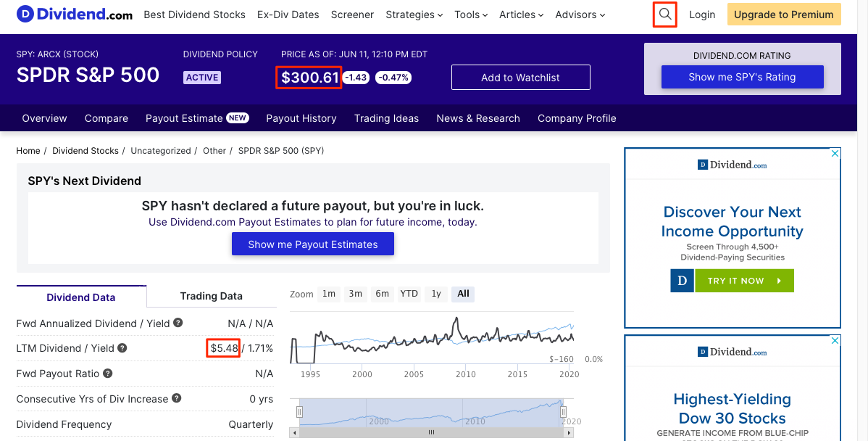Screen dimensions: 868x441
Task: Open Best Dividend Stocks page
Action: point(194,15)
